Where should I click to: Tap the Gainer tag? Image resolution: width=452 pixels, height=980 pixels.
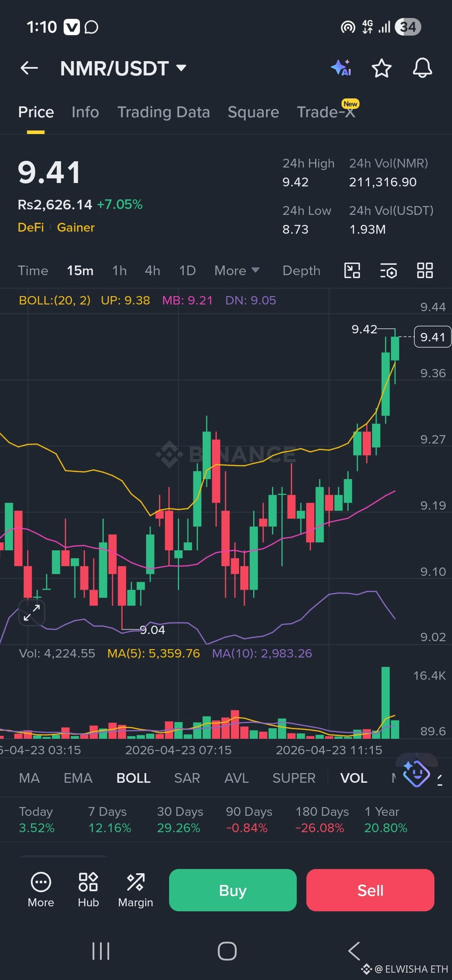76,227
